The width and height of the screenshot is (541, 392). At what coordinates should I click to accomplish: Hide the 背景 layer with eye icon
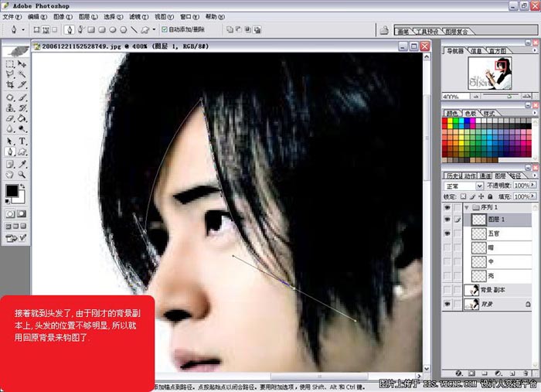[448, 305]
